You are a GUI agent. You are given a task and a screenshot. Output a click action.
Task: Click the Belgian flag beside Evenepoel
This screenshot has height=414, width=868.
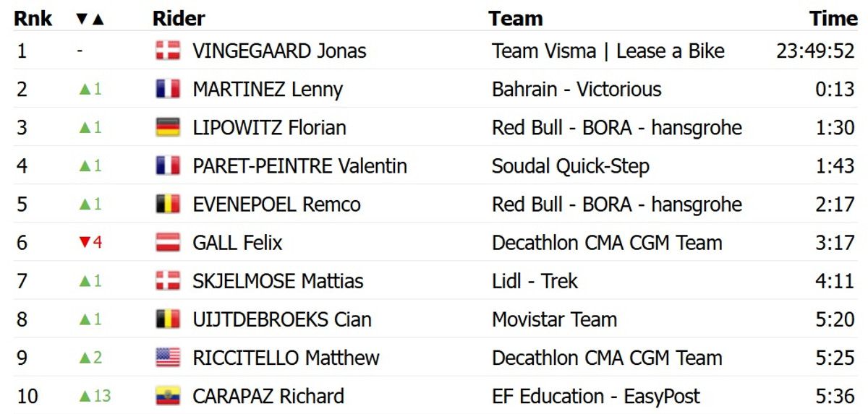coord(168,204)
